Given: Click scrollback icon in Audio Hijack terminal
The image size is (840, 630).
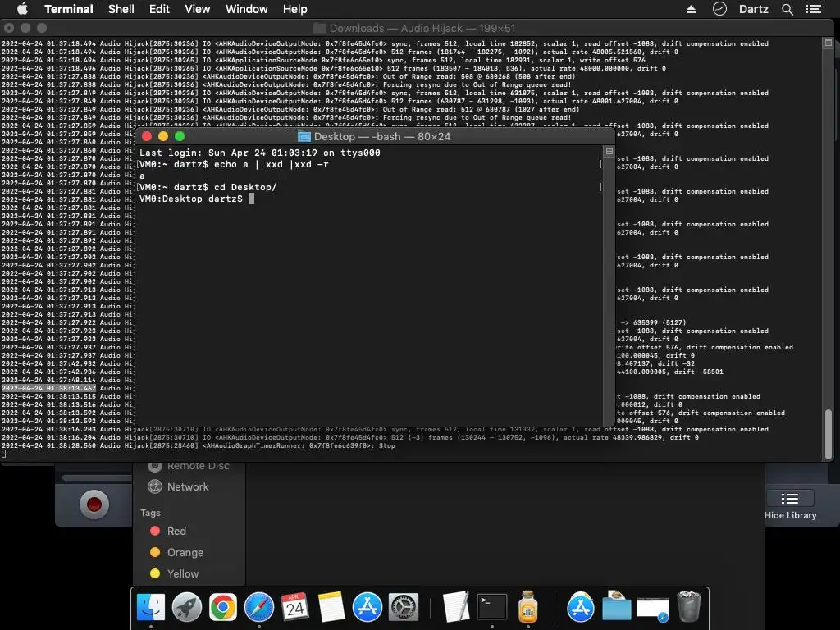Looking at the screenshot, I should pyautogui.click(x=829, y=43).
